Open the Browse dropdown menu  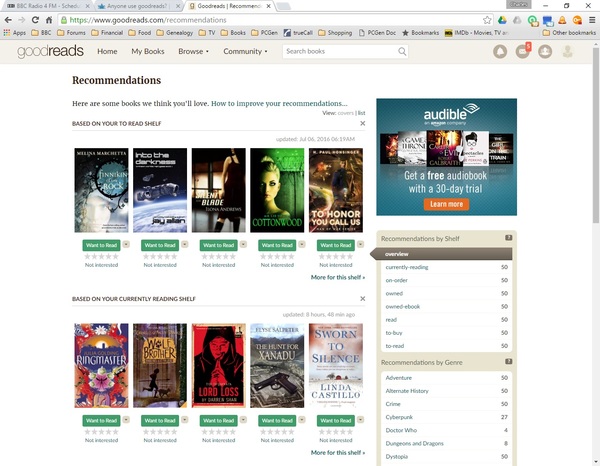pyautogui.click(x=193, y=51)
